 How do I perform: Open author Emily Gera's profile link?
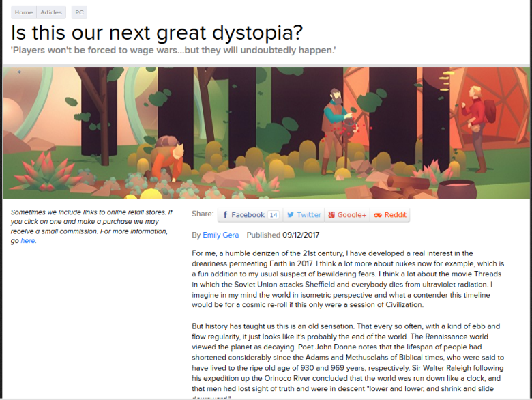[x=222, y=235]
